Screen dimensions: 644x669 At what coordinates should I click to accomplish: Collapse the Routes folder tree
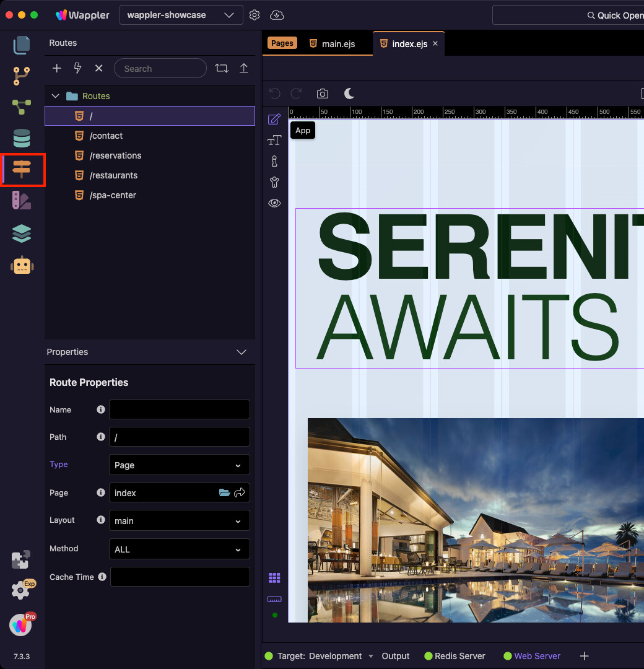pos(56,96)
